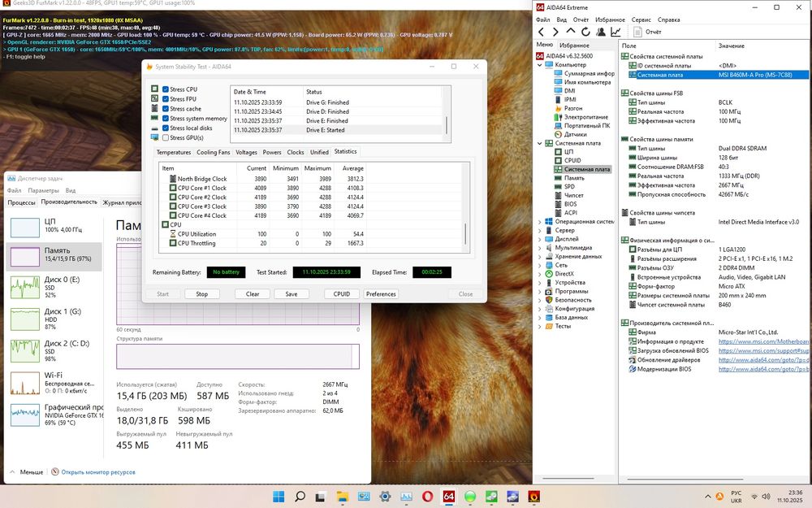Image resolution: width=812 pixels, height=508 pixels.
Task: Open AIDA64 graph benchmark toolbar icon
Action: [615, 33]
